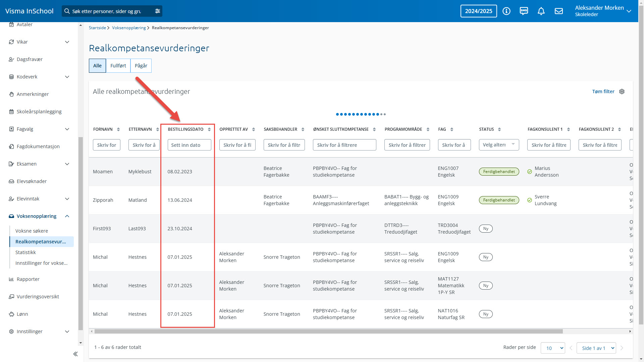This screenshot has height=362, width=644.
Task: Open Voksne søkere in sidebar
Action: tap(32, 231)
